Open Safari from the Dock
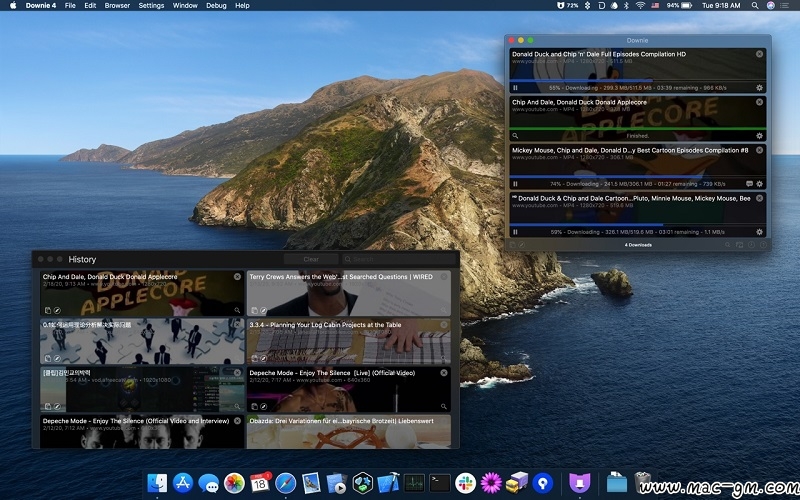 286,483
